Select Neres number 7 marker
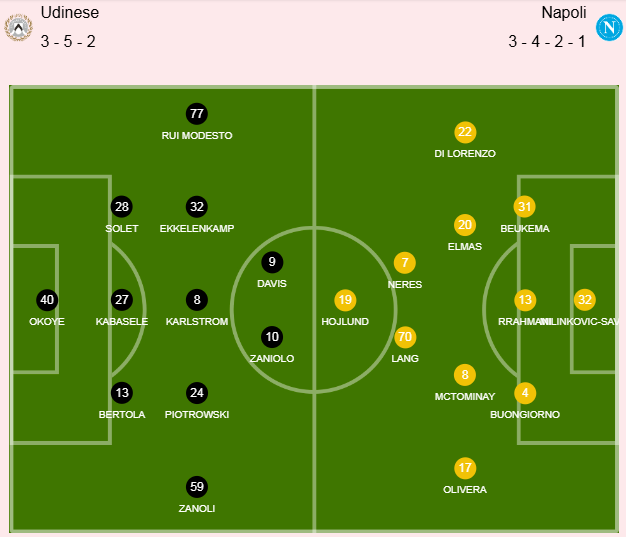This screenshot has width=626, height=537. pos(405,263)
